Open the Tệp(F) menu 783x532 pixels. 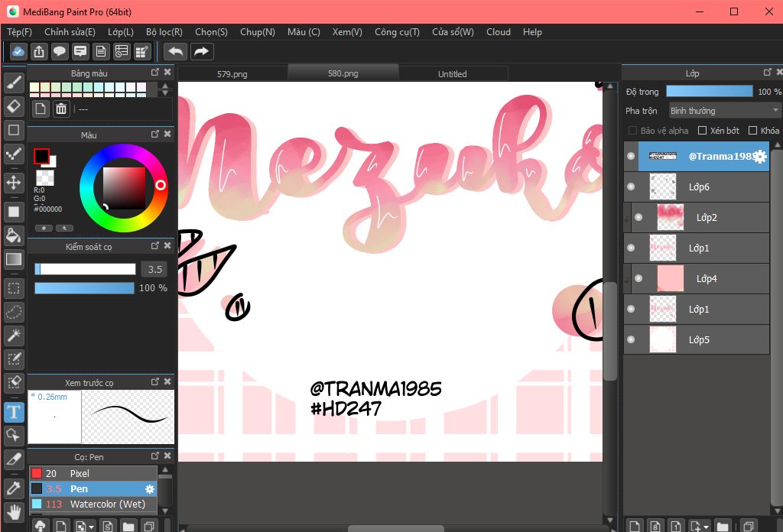pos(19,32)
